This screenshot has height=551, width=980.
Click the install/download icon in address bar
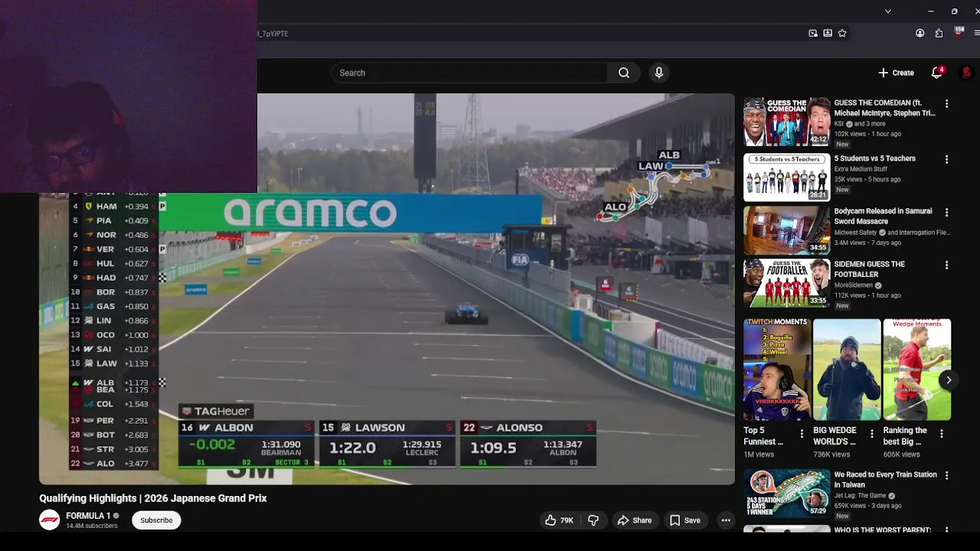(828, 33)
